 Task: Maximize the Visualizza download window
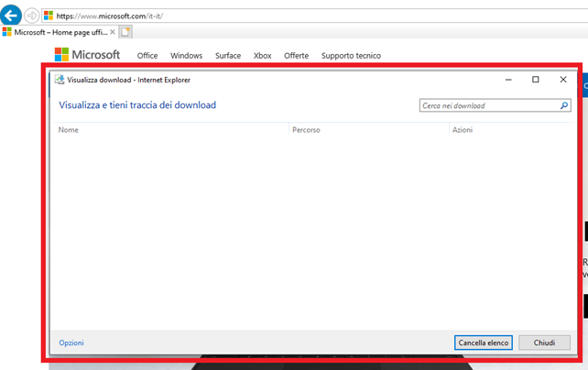pos(536,80)
